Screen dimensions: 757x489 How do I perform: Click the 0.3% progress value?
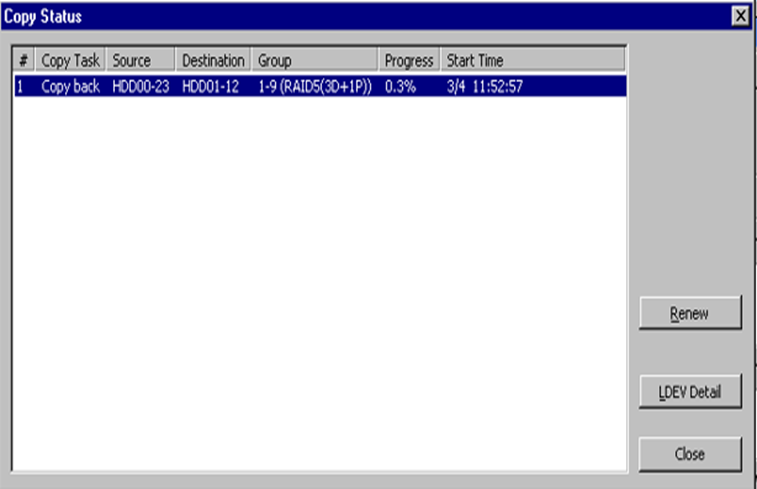(400, 86)
